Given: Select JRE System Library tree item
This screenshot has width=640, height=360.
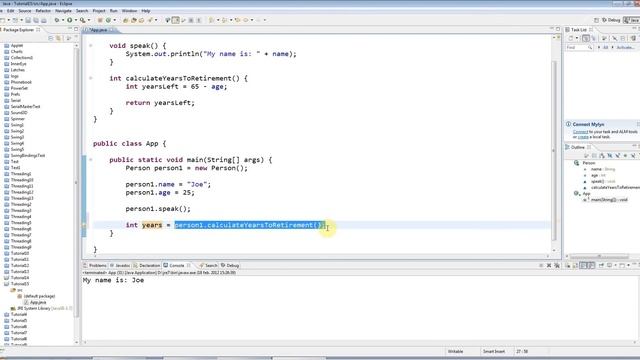Looking at the screenshot, I should coord(41,308).
